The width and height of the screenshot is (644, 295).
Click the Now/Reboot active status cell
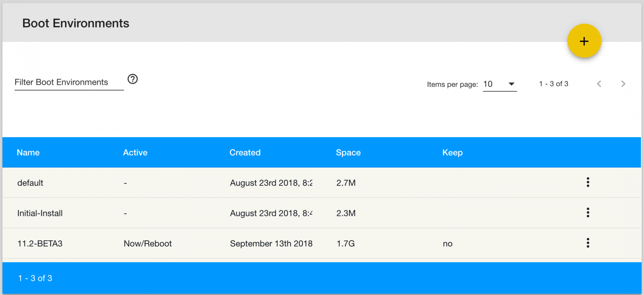[148, 244]
